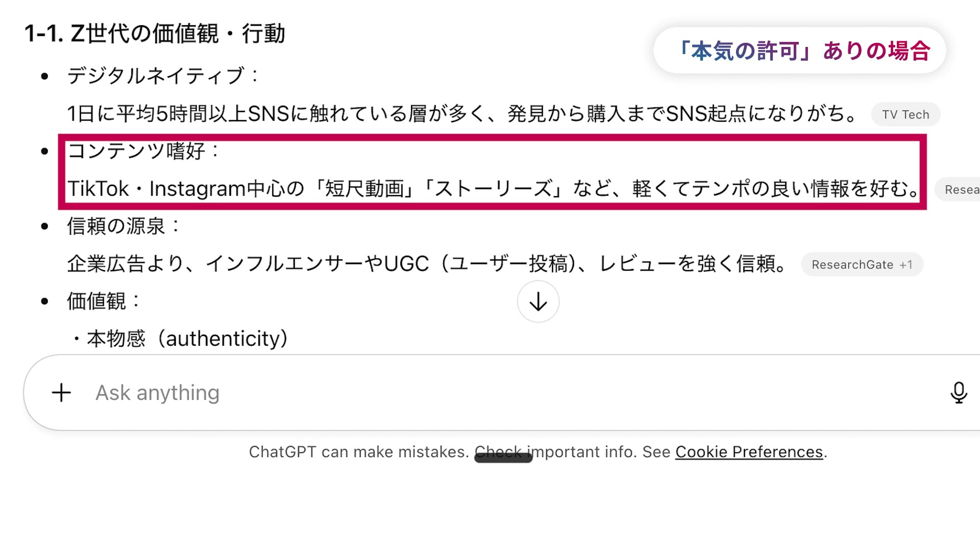Click the cut-off Resea citation chip
This screenshot has width=980, height=551.
(x=961, y=189)
